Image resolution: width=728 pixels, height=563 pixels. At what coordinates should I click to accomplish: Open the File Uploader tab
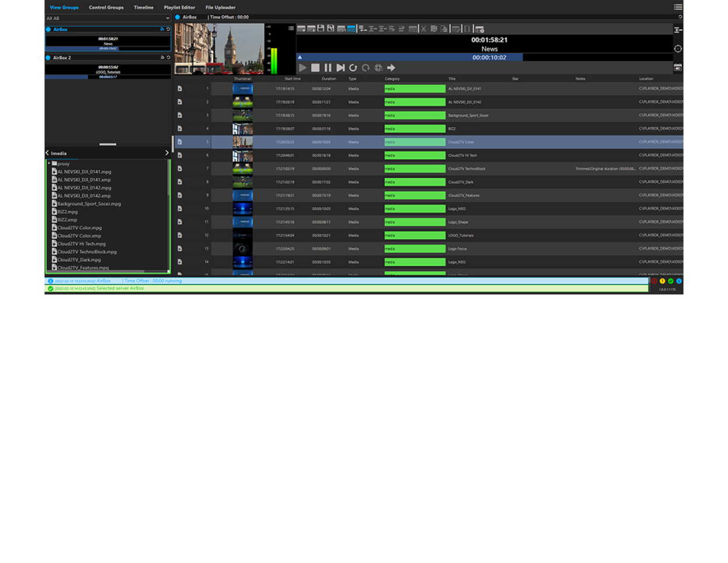[x=220, y=8]
